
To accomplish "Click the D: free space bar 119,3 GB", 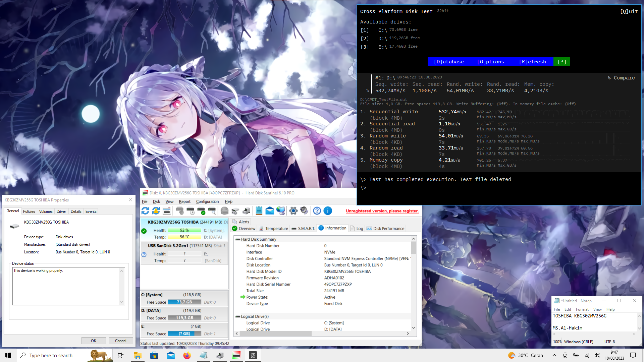I will tap(184, 318).
